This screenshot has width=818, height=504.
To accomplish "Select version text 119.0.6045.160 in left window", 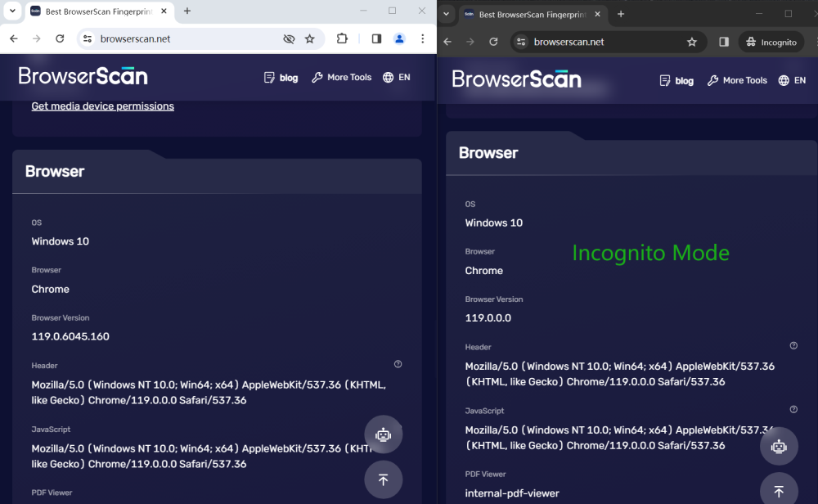I will coord(70,336).
